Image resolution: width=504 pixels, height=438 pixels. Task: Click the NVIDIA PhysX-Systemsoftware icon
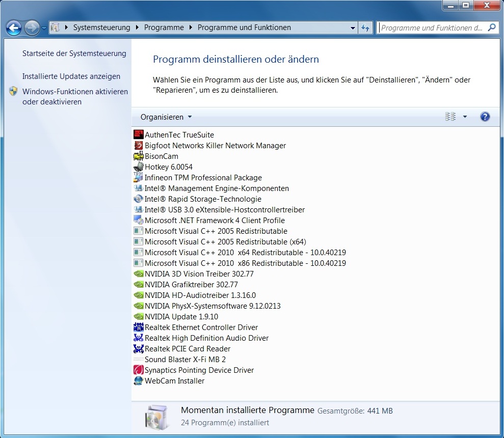(x=138, y=306)
